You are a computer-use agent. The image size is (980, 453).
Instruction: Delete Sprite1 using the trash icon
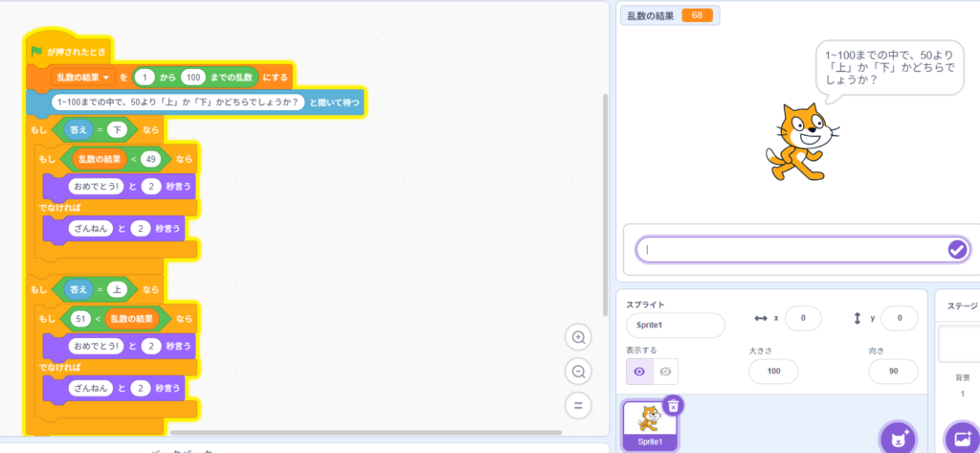point(673,405)
